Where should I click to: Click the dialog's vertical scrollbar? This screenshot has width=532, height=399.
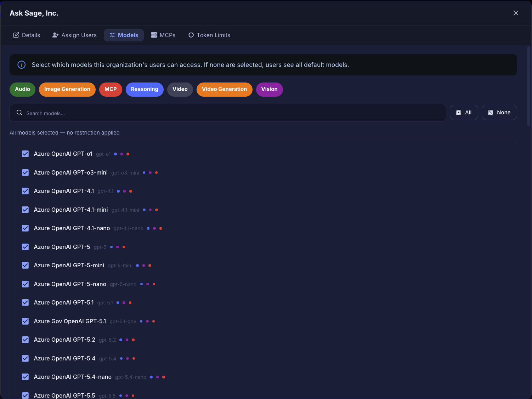(x=529, y=86)
